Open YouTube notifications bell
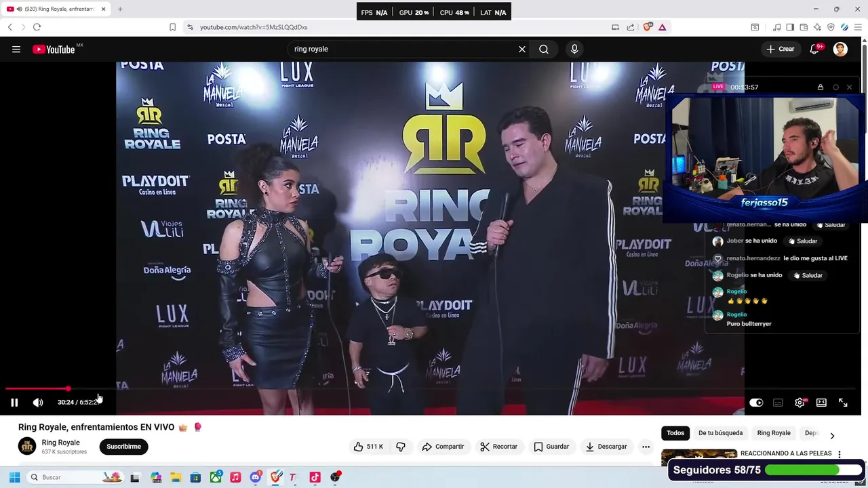The width and height of the screenshot is (868, 488). [815, 49]
